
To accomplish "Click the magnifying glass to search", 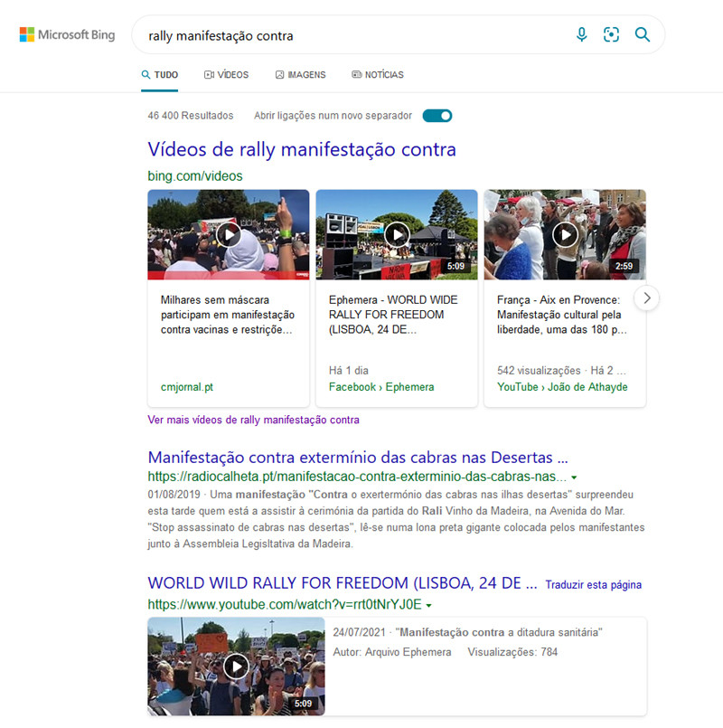I will click(643, 34).
